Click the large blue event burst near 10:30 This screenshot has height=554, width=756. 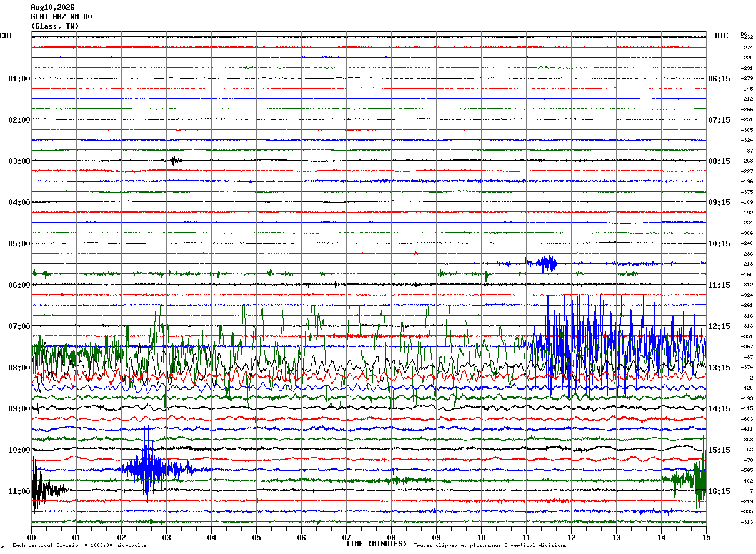(150, 468)
